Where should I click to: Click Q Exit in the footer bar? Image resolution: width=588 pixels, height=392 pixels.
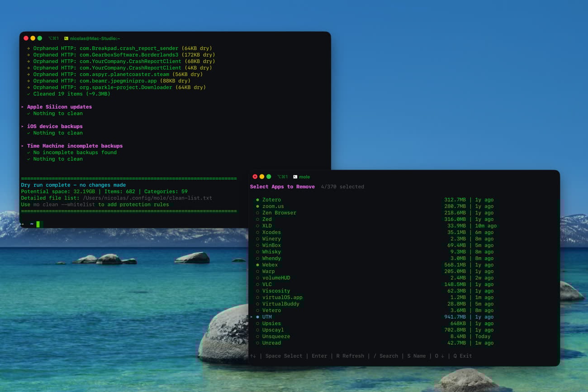coord(462,356)
